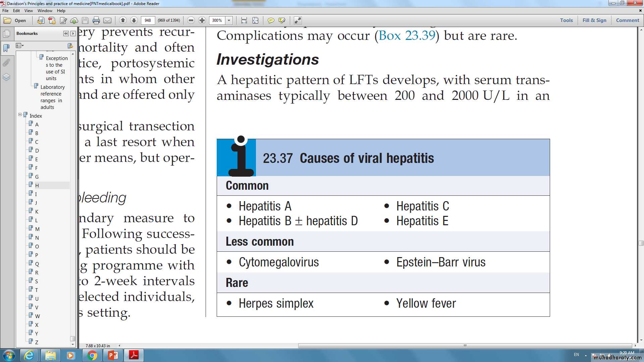Open bookmarks options menu dropdown
Viewport: 644px width, 362px height.
coord(20,46)
